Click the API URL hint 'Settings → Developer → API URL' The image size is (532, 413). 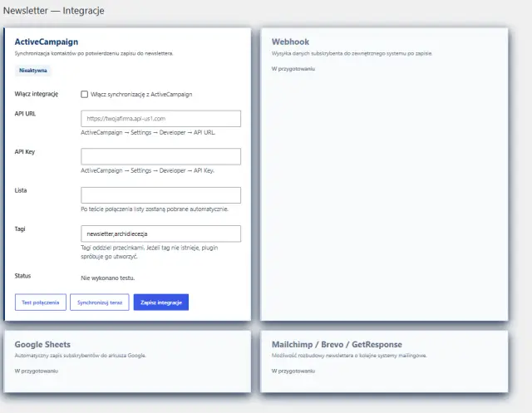pos(173,133)
